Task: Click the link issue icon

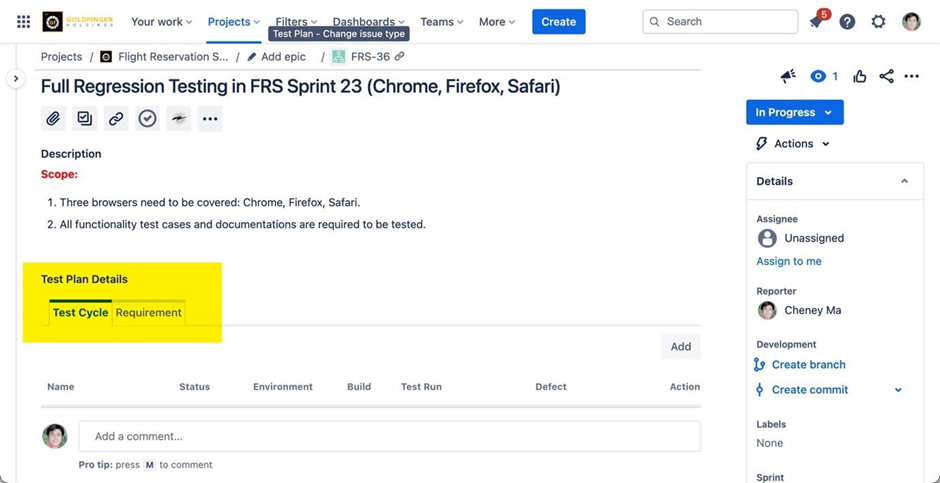Action: point(116,119)
